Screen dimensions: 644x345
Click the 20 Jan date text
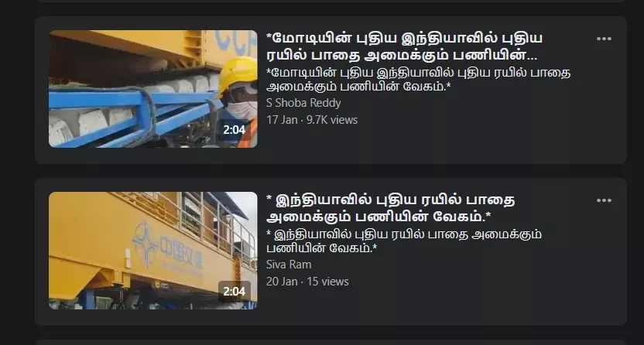point(282,282)
